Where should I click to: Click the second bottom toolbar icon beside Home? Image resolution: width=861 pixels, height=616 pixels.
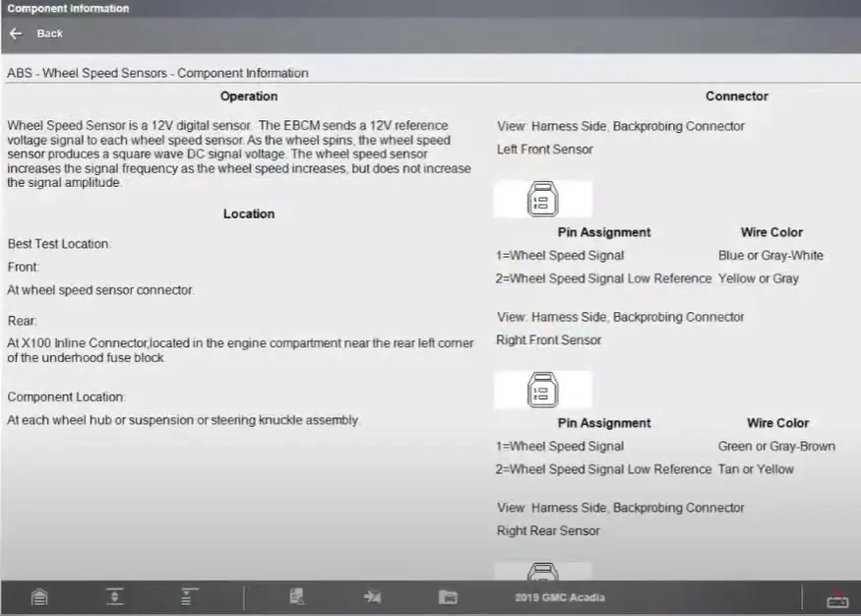click(x=115, y=597)
